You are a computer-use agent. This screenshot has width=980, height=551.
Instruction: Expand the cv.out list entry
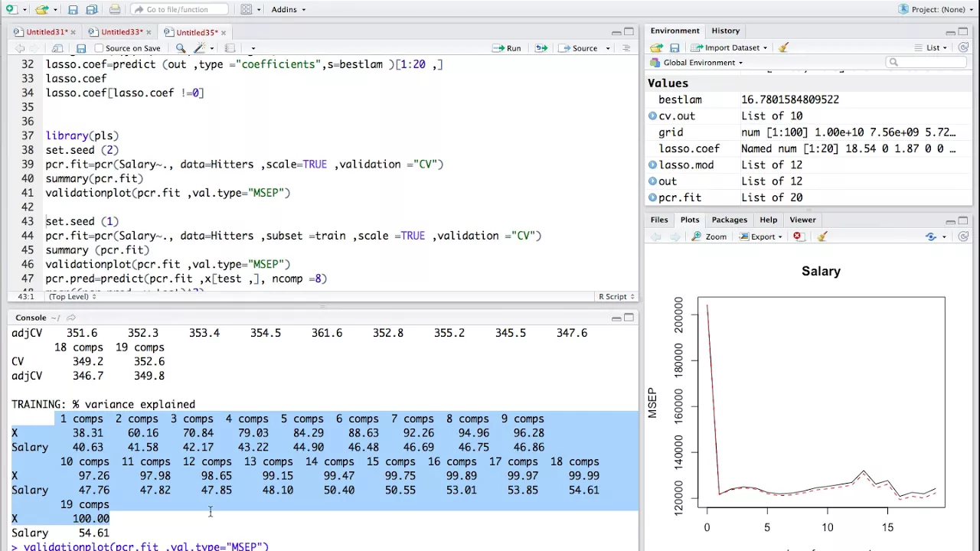point(652,116)
